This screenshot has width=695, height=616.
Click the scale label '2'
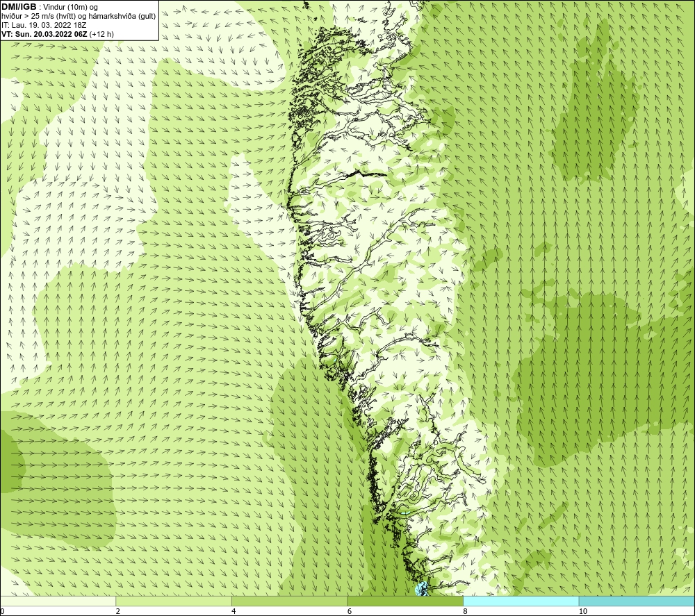(x=118, y=611)
